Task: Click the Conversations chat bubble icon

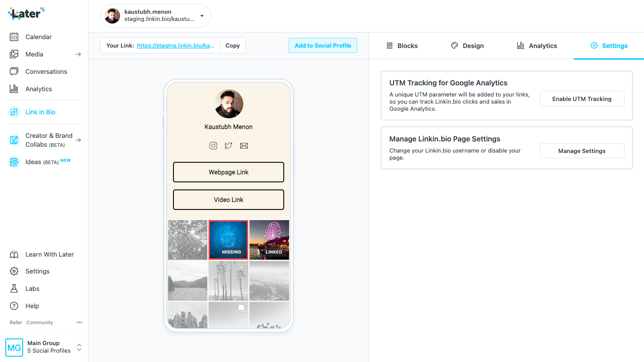Action: [14, 72]
